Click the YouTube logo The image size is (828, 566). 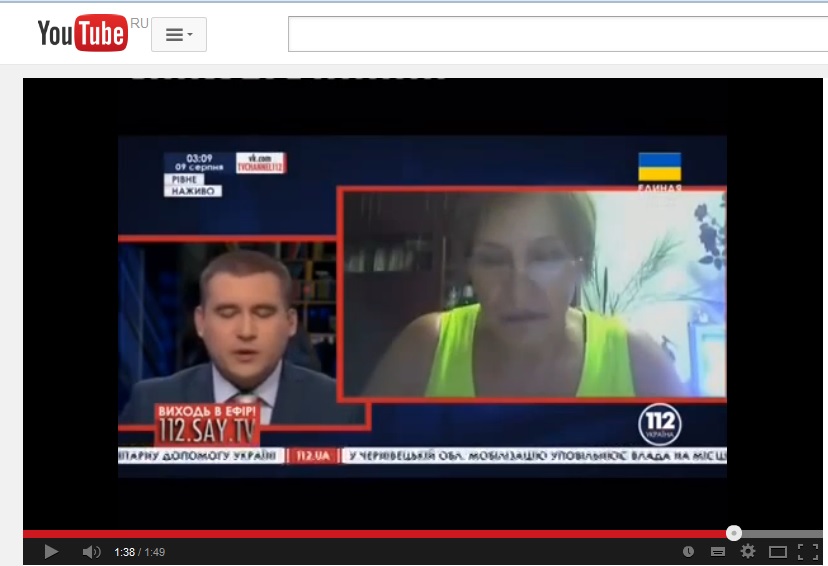coord(82,34)
